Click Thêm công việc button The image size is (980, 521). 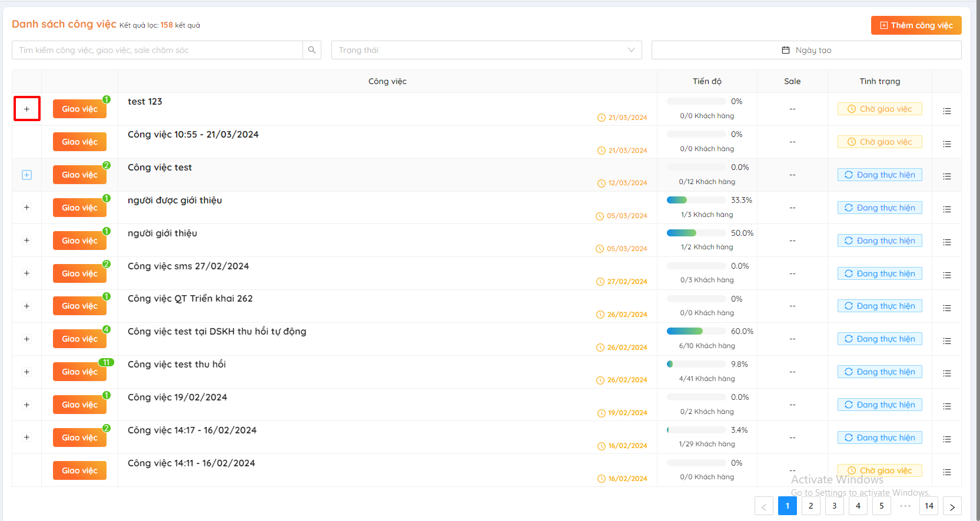point(916,25)
